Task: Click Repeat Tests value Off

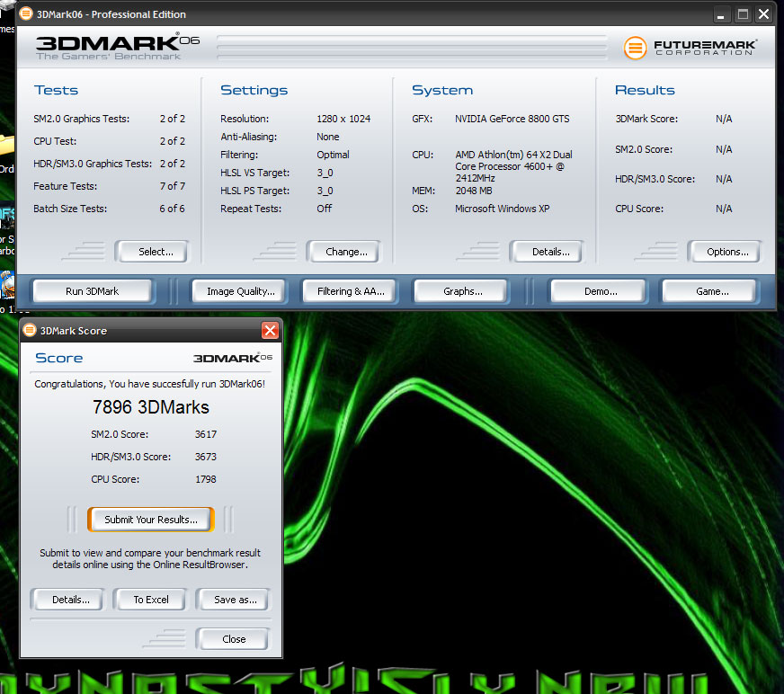Action: [x=324, y=209]
